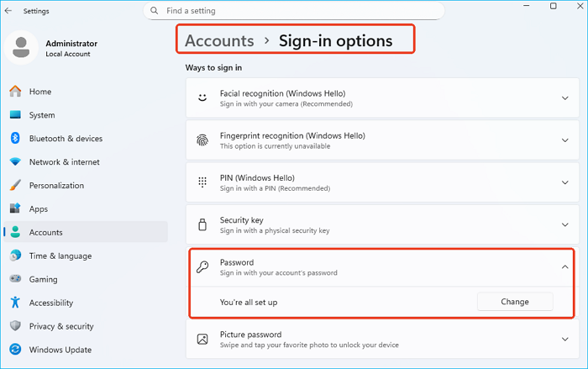Screen dimensions: 588x369
Task: Click the Picture password image icon
Action: coord(202,339)
